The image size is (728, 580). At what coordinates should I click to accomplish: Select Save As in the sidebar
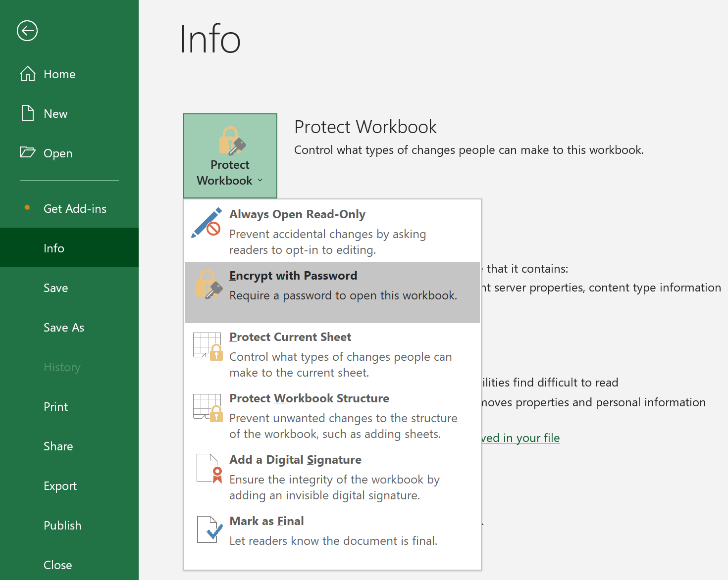[64, 328]
